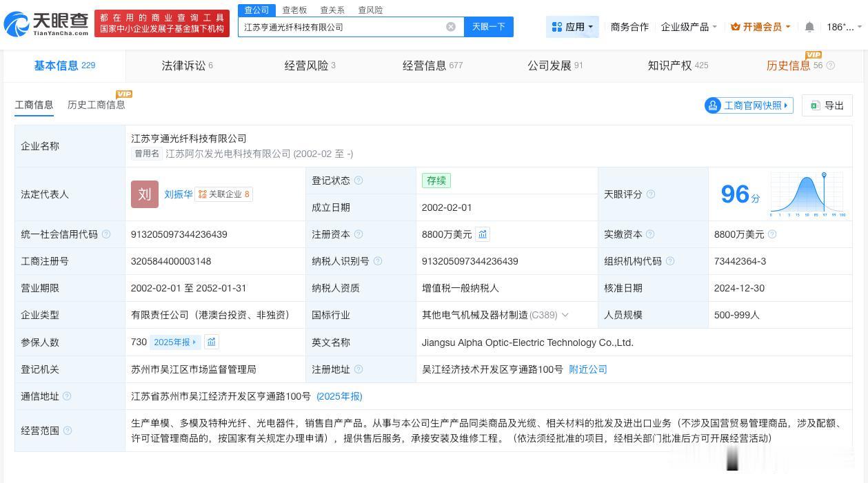The height and width of the screenshot is (483, 868).
Task: Click the 天眼一下 search button
Action: pos(489,27)
